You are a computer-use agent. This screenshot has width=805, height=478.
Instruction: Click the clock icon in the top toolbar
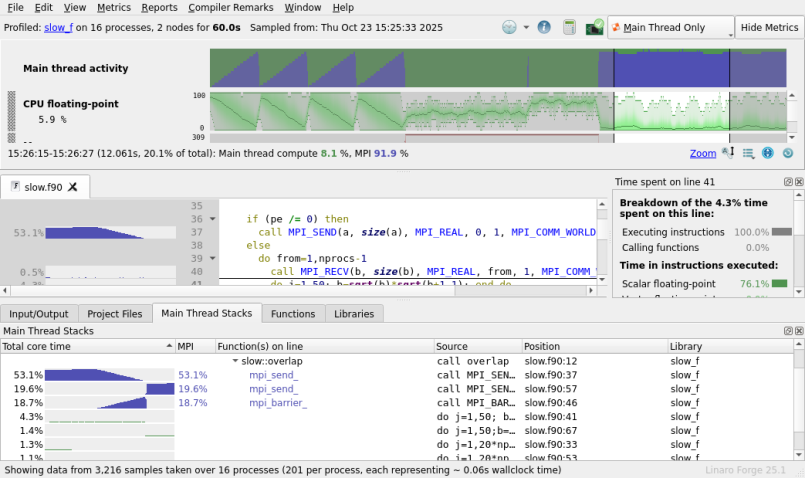[x=510, y=27]
